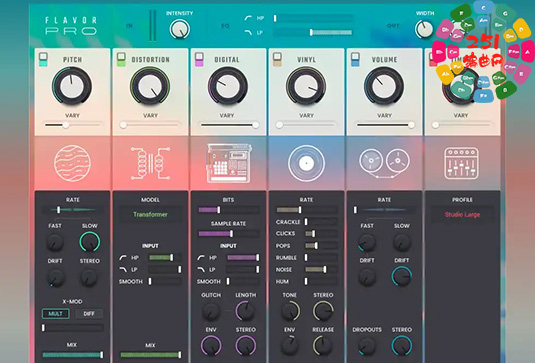
Task: Click the Pitch Fast knob
Action: (55, 243)
